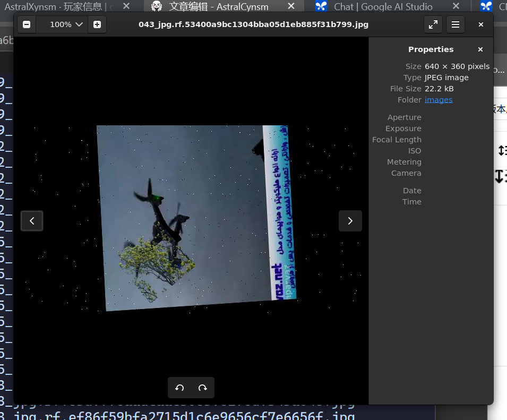
Task: Close the Google AI Studio tab
Action: pos(457,6)
